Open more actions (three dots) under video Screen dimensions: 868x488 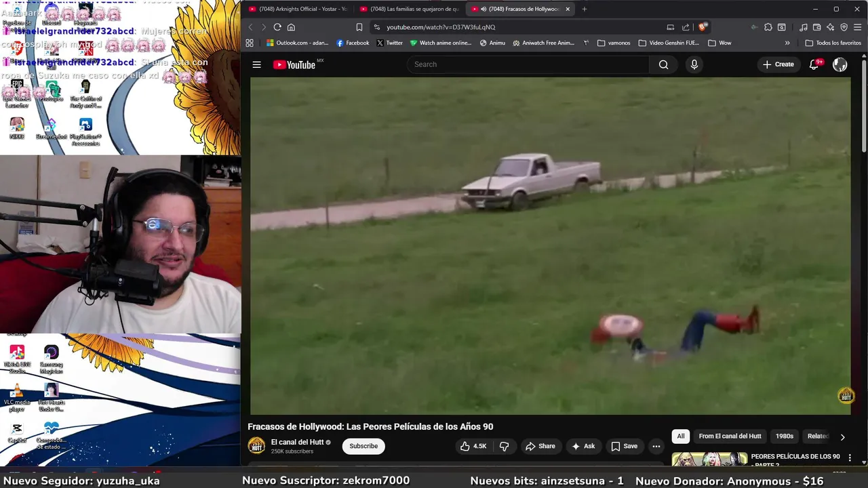point(656,446)
